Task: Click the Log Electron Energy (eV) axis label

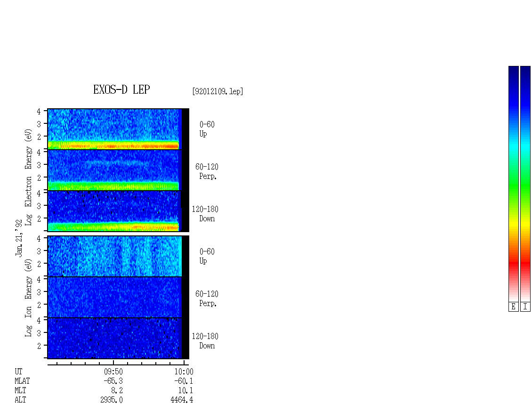Action: [29, 177]
